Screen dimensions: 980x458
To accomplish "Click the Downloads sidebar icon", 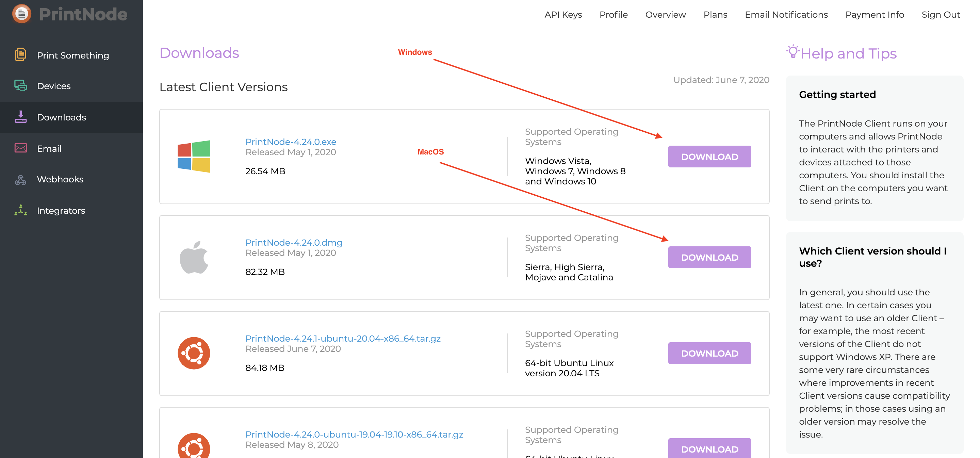I will click(x=20, y=117).
